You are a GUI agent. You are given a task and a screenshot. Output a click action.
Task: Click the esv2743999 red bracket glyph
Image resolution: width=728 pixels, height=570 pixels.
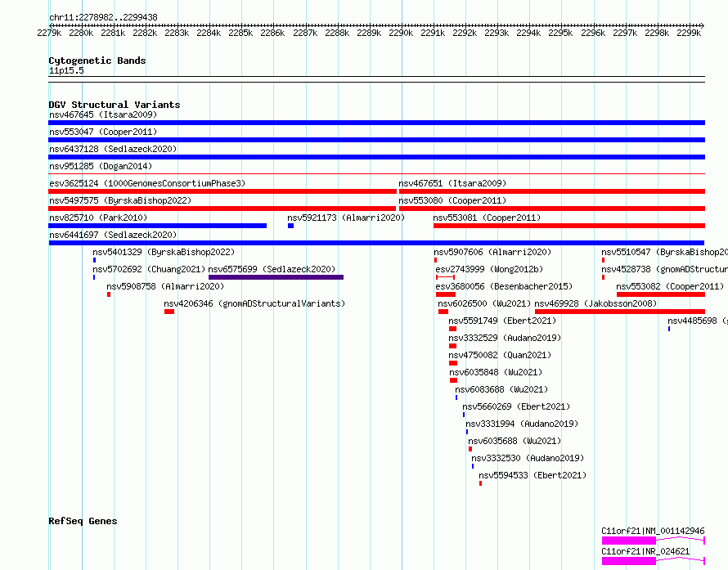click(445, 277)
